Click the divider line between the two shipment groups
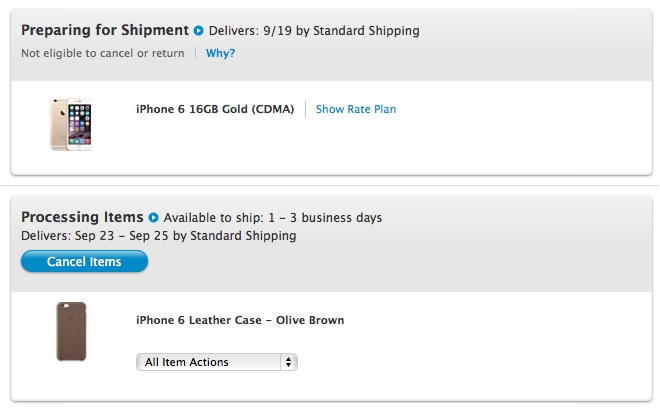This screenshot has width=660, height=417. (x=330, y=185)
